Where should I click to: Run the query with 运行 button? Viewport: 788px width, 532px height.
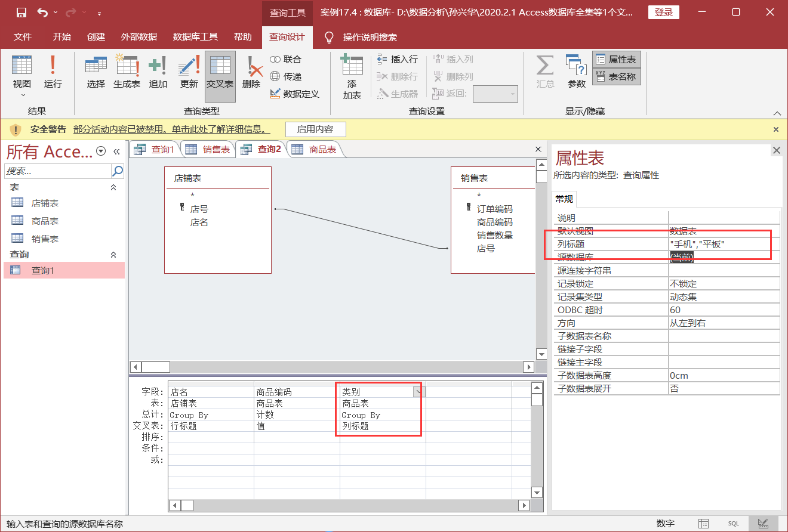[53, 73]
